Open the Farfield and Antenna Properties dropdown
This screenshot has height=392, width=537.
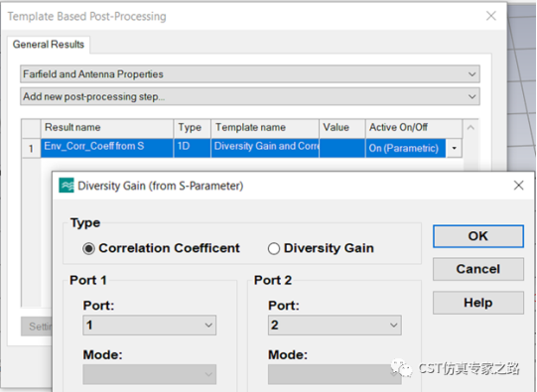(250, 74)
